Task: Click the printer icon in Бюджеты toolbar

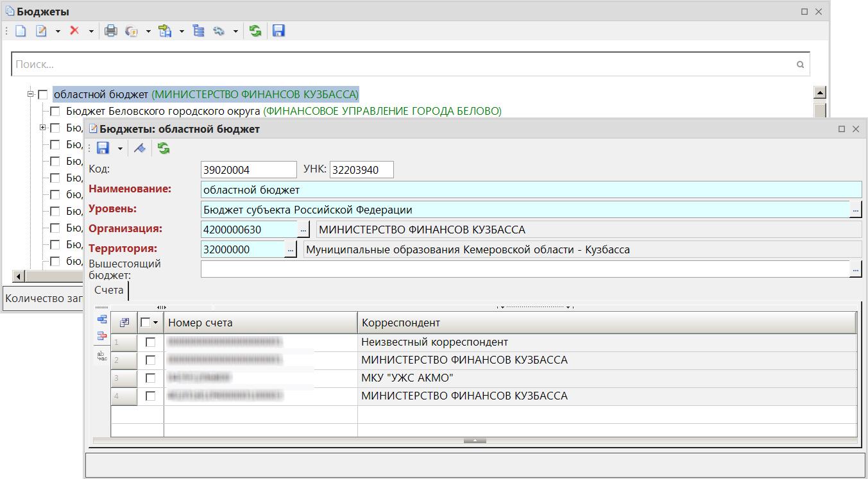Action: pyautogui.click(x=111, y=31)
